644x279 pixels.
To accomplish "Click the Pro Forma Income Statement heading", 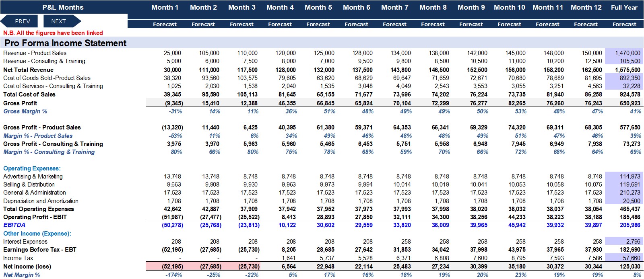I will click(x=66, y=43).
